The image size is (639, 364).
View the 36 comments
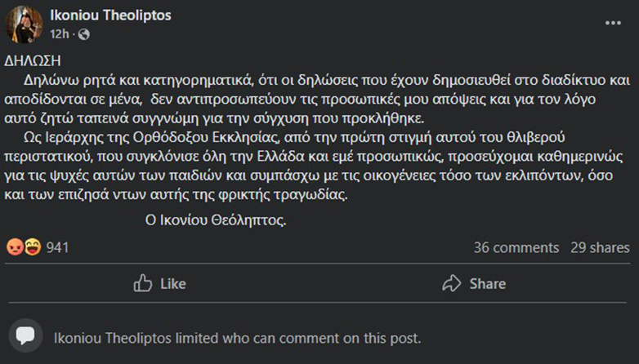point(516,247)
